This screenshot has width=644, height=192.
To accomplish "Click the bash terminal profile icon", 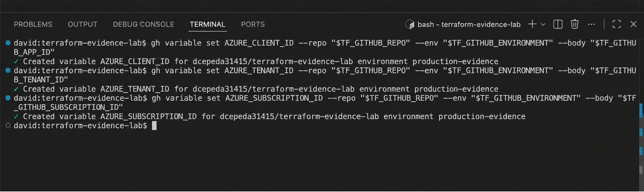I will tap(410, 24).
